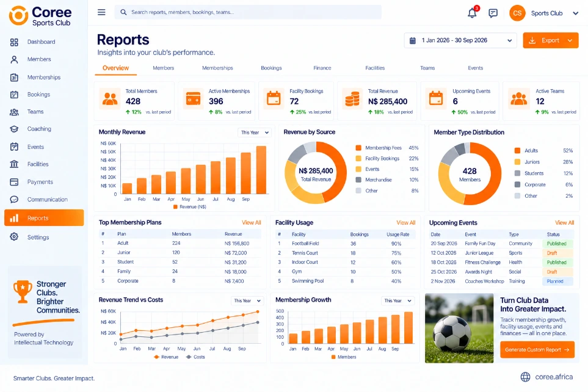This screenshot has height=392, width=588.
Task: Click the Awards Night event
Action: 479,272
